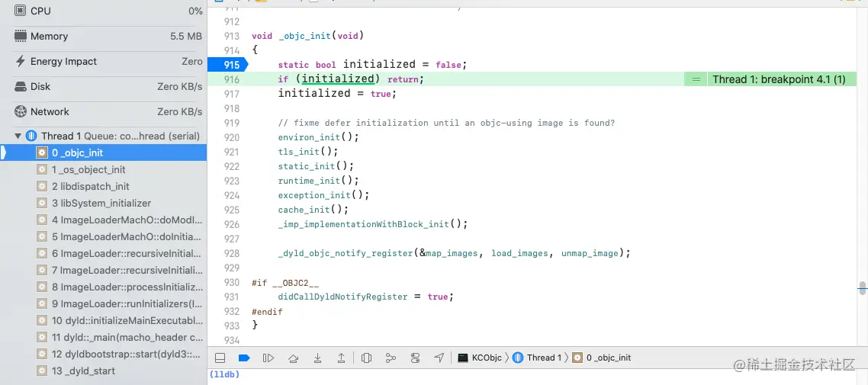The width and height of the screenshot is (868, 385).
Task: Click exception_init() call
Action: 323,195
